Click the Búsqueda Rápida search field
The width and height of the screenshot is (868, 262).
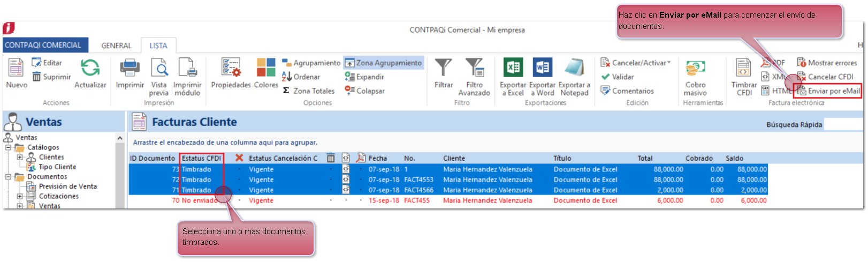843,124
